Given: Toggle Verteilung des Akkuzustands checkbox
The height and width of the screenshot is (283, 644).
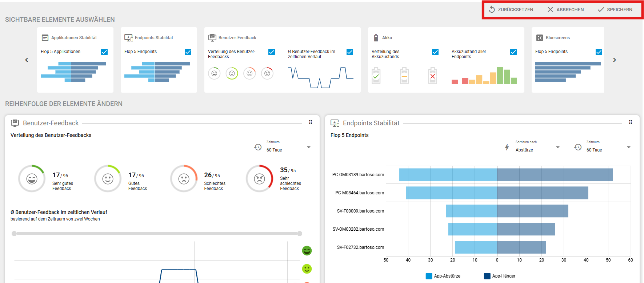Looking at the screenshot, I should pos(435,52).
